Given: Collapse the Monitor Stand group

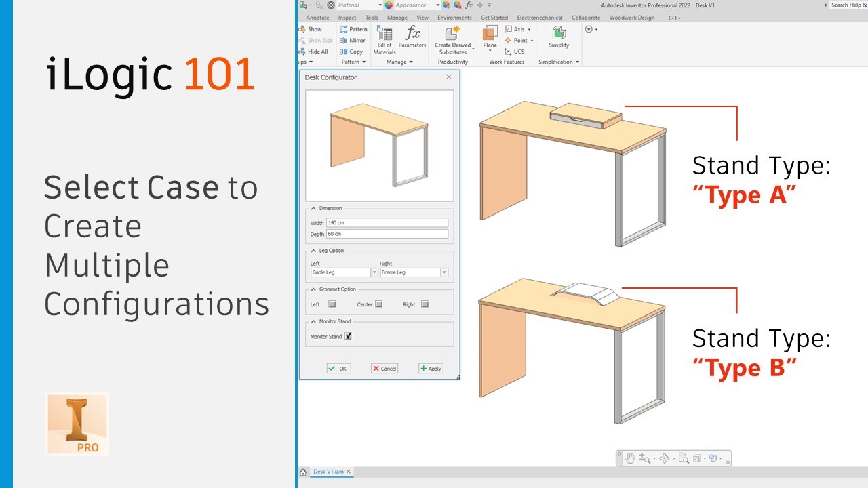Looking at the screenshot, I should (314, 321).
